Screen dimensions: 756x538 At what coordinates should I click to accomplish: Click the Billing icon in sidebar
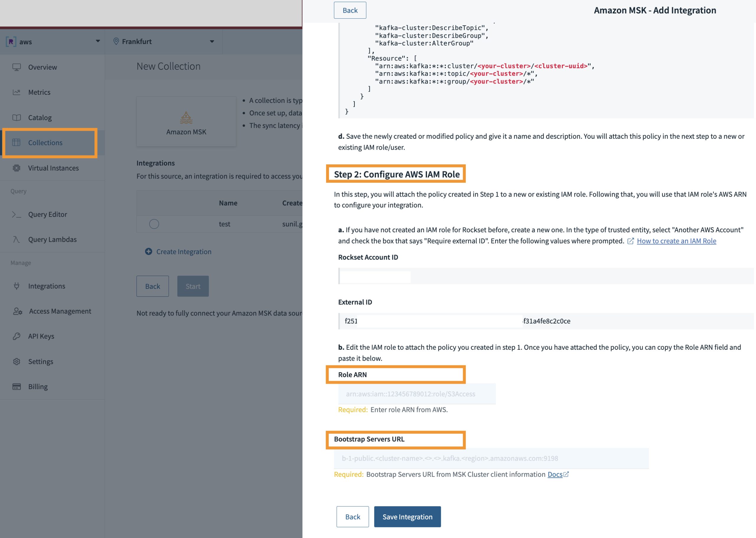tap(16, 386)
